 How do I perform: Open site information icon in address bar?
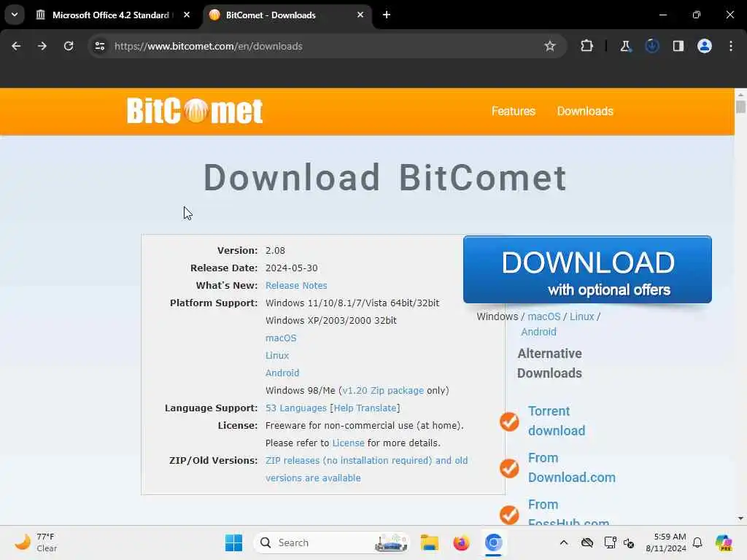coord(100,46)
